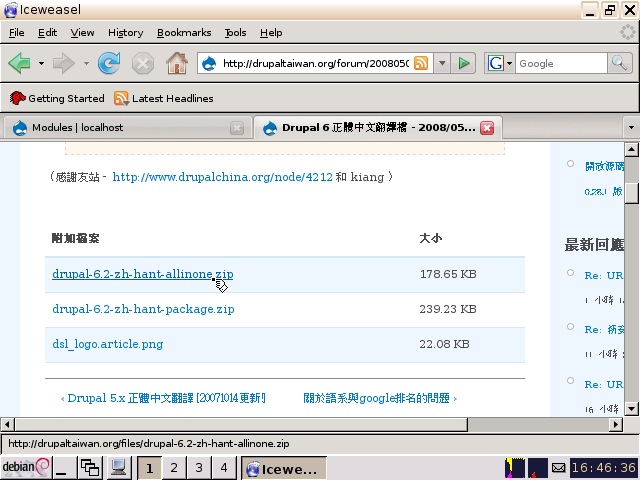Open the Tools menu
Screen dimensions: 640x480
(x=236, y=33)
